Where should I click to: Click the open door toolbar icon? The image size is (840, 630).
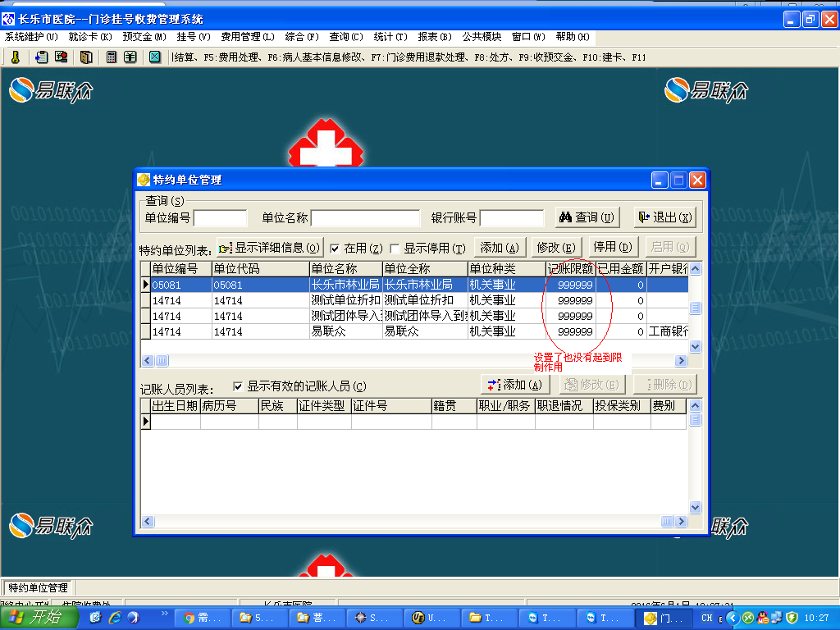pyautogui.click(x=85, y=57)
